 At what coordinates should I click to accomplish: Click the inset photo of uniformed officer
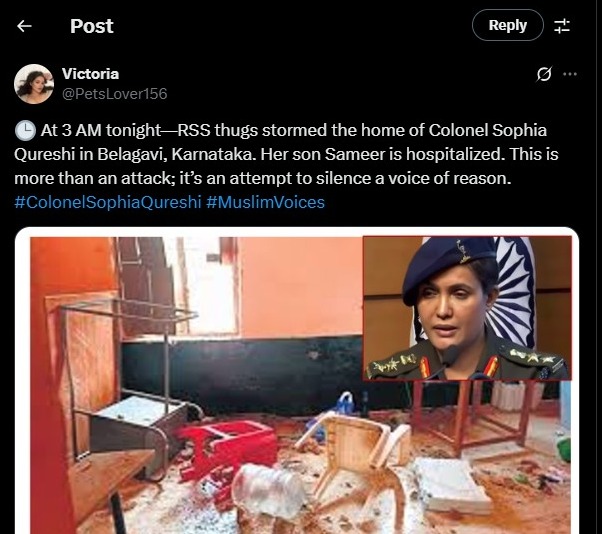tap(467, 308)
